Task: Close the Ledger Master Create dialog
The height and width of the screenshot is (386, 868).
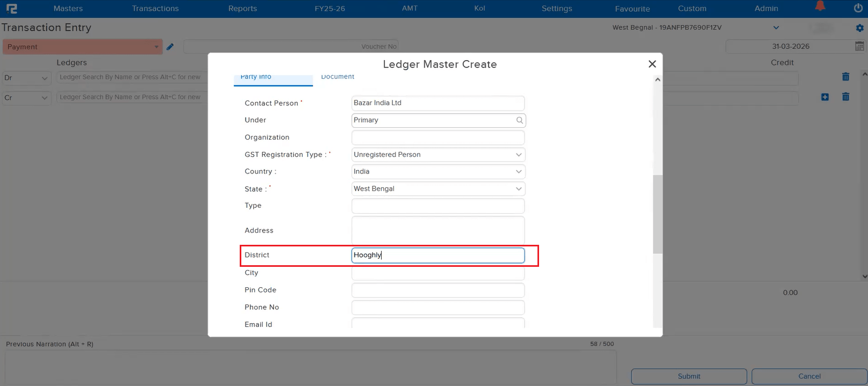Action: click(652, 64)
